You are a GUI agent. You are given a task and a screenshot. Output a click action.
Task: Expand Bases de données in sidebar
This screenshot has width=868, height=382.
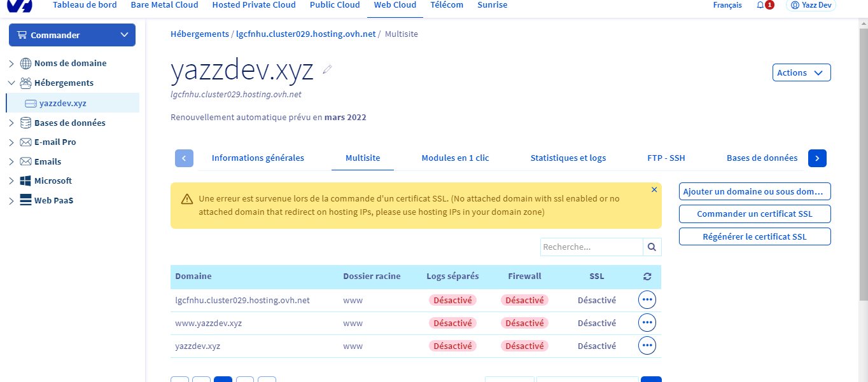tap(11, 123)
